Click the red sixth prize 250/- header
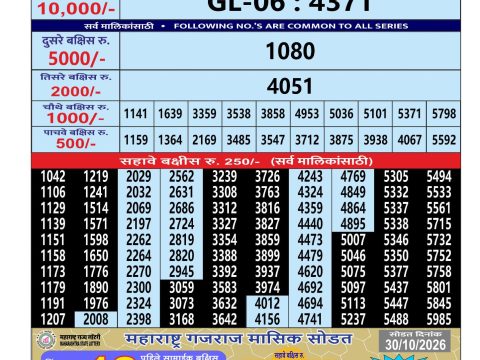480x360 pixels. coord(246,161)
